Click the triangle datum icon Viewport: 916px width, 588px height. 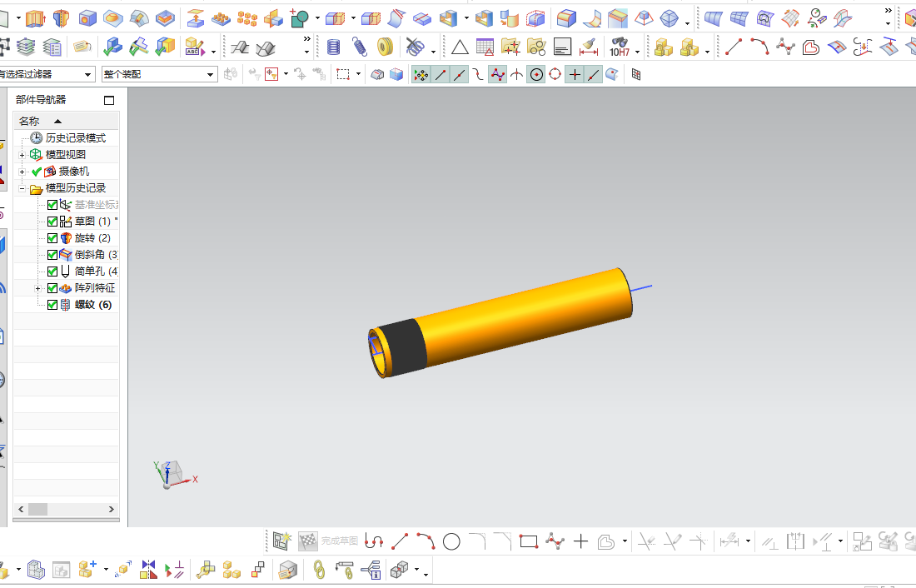(x=460, y=47)
